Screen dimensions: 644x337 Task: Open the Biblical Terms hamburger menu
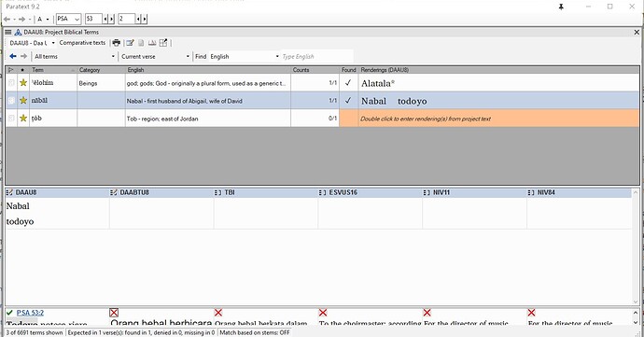8,32
